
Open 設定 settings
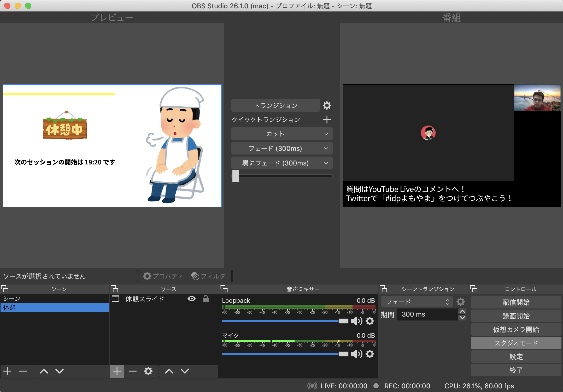click(516, 357)
